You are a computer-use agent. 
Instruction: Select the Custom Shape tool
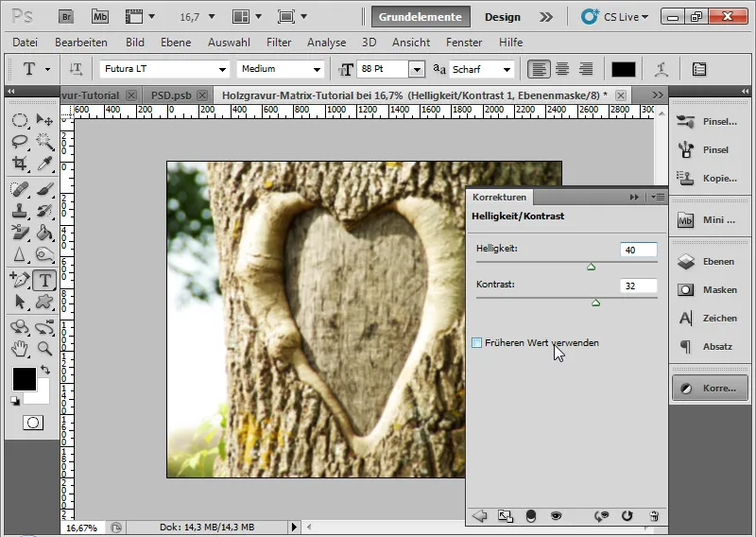(44, 302)
